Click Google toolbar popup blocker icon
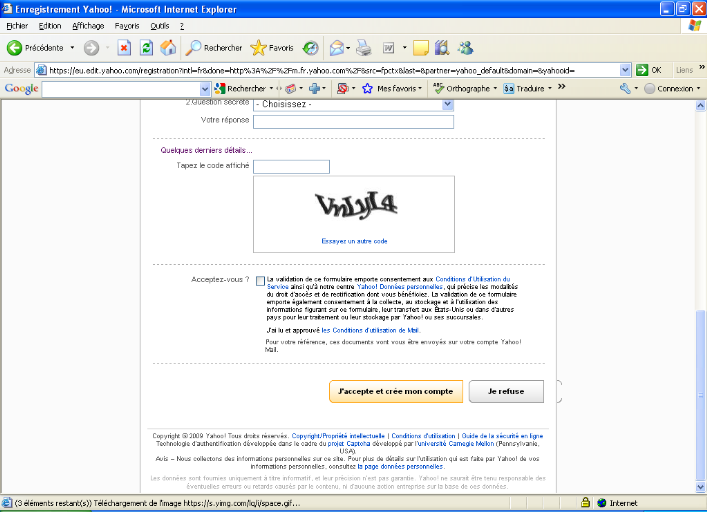 point(343,88)
